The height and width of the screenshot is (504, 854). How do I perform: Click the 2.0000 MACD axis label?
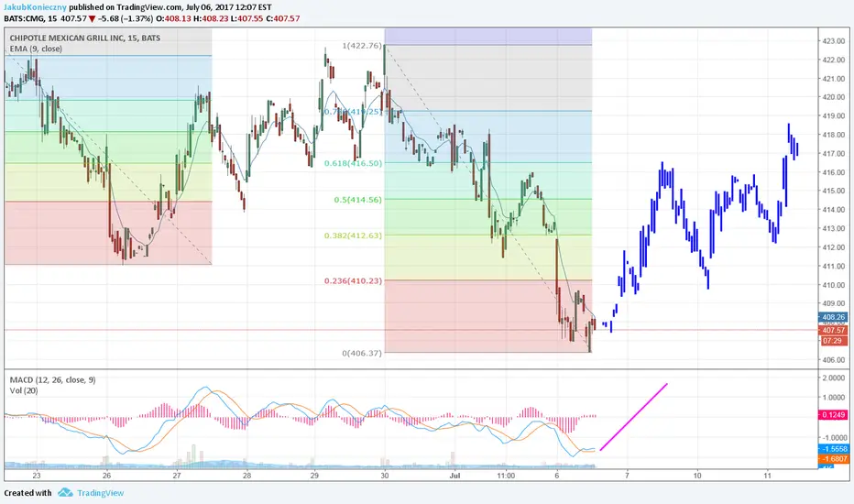click(x=833, y=378)
